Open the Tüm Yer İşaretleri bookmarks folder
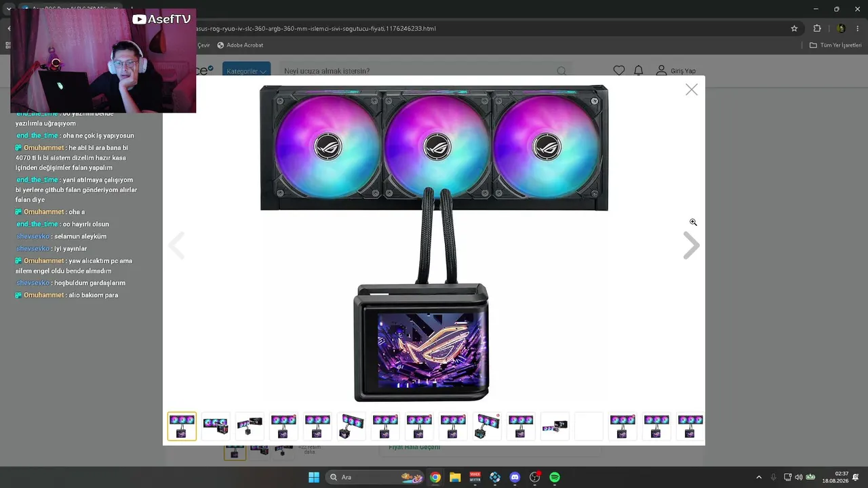 [x=835, y=45]
